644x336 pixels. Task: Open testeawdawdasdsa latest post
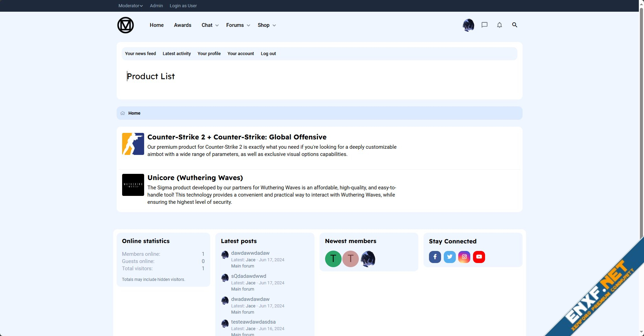tap(254, 322)
